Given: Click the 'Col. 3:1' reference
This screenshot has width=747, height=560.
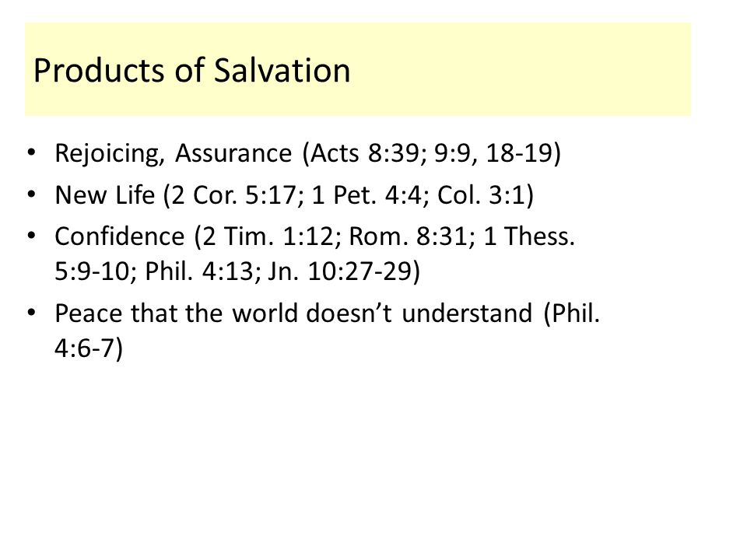Looking at the screenshot, I should coord(481,194).
